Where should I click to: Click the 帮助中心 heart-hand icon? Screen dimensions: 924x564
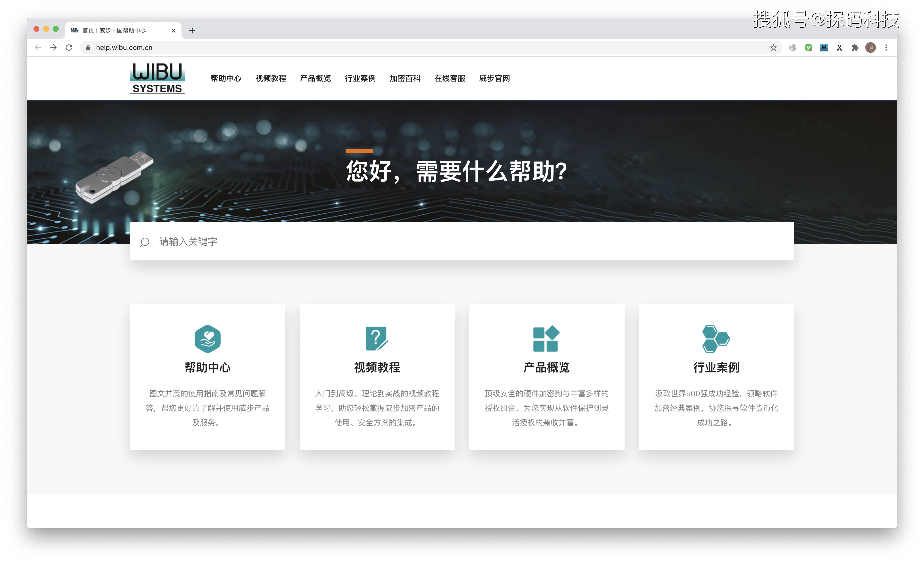click(x=207, y=339)
